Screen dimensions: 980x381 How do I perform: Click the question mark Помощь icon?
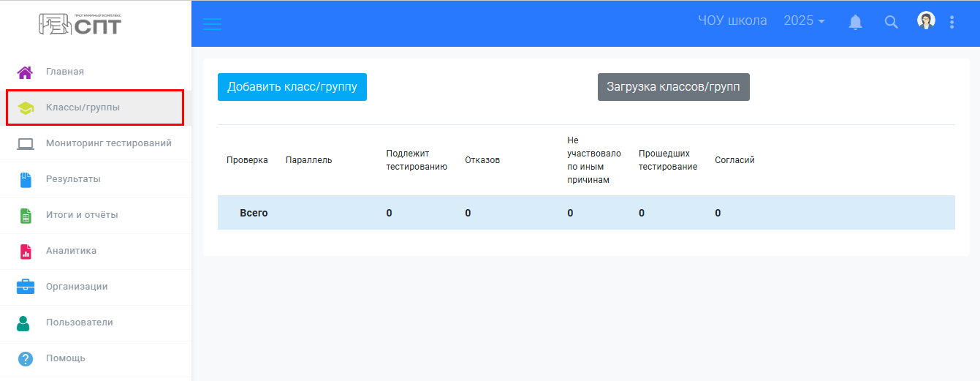26,359
